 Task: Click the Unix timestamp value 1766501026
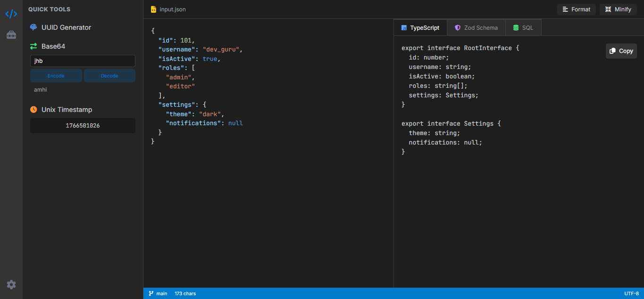pos(83,126)
